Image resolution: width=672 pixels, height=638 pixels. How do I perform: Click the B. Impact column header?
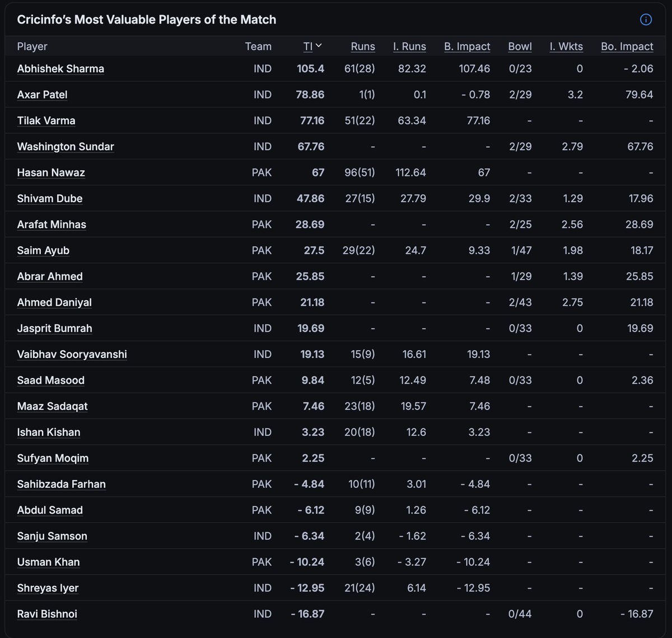[467, 46]
